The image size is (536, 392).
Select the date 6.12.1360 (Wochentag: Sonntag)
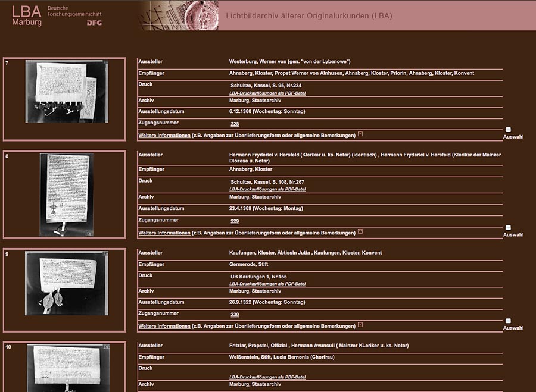[x=267, y=112]
